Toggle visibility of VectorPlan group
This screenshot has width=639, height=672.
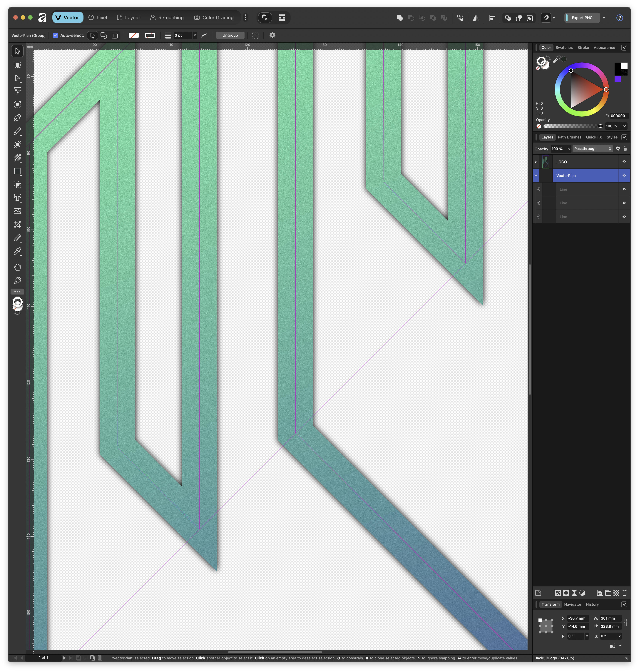[x=624, y=176]
